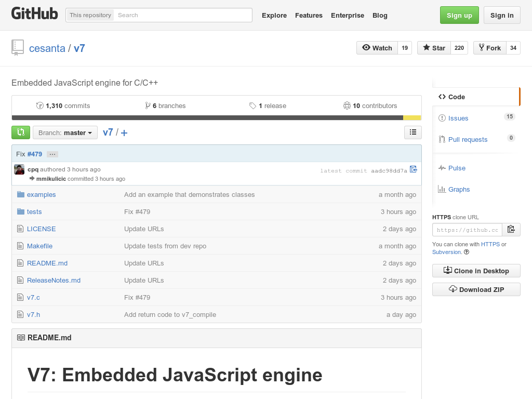Click the branches icon
This screenshot has width=532, height=399.
[148, 106]
